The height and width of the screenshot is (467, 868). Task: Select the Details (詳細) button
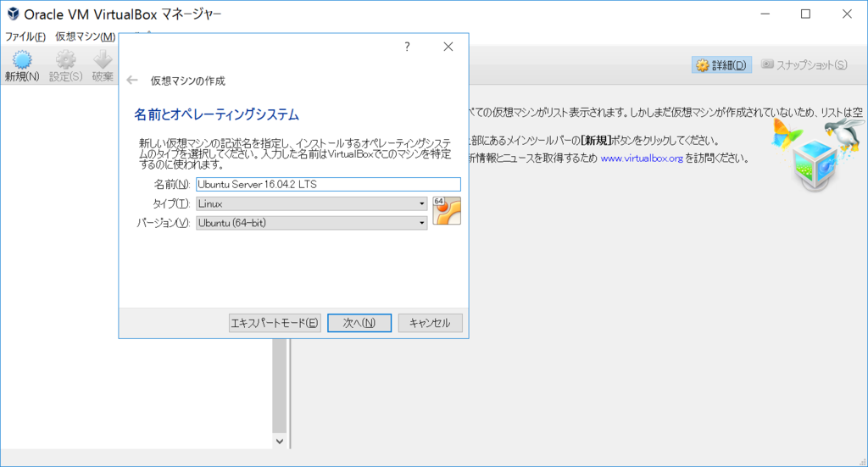pyautogui.click(x=722, y=65)
